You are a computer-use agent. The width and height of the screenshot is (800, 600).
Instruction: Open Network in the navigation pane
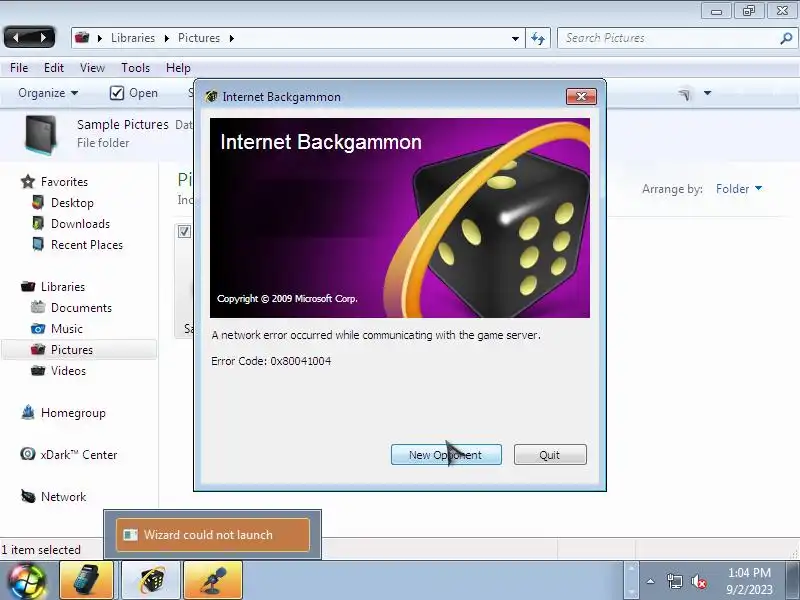[63, 496]
